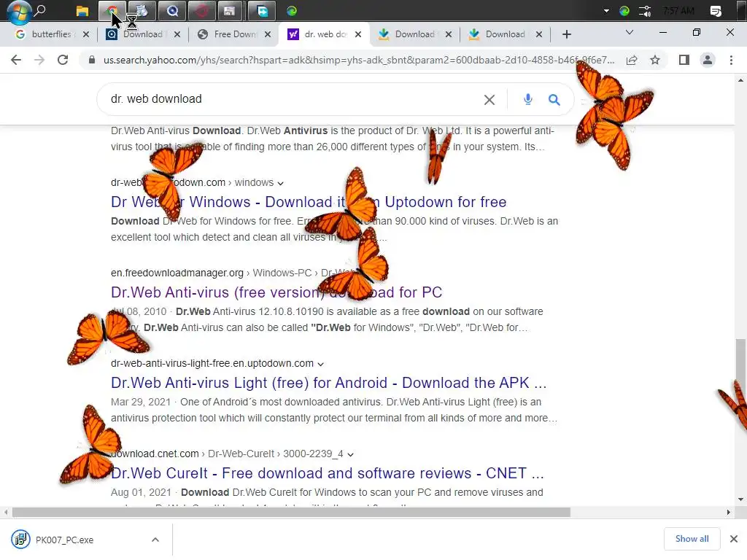Screen dimensions: 747x560
Task: Submit search with magnifier button
Action: tap(554, 99)
